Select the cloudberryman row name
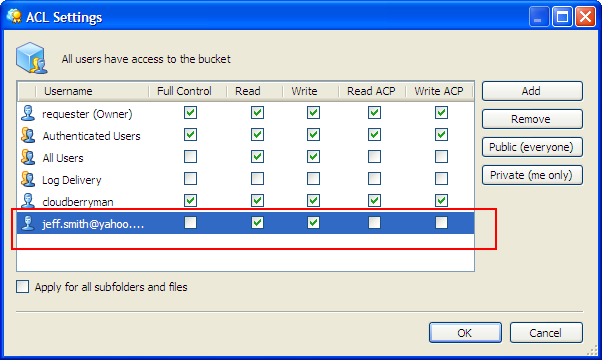The height and width of the screenshot is (360, 602). (78, 202)
